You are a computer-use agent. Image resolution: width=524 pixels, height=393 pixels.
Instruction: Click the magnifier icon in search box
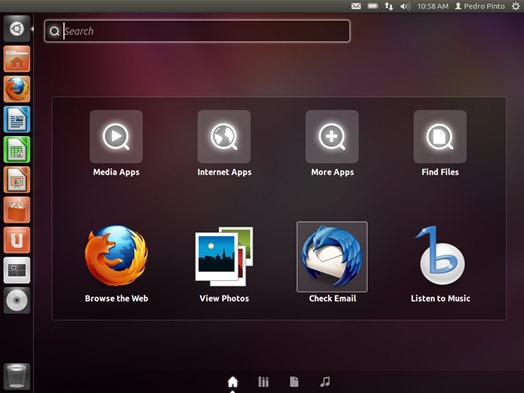click(54, 31)
